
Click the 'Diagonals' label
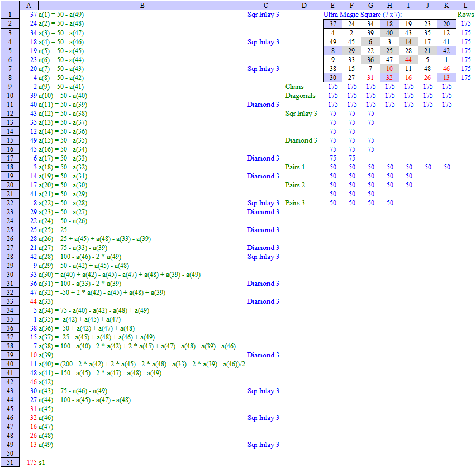[300, 96]
